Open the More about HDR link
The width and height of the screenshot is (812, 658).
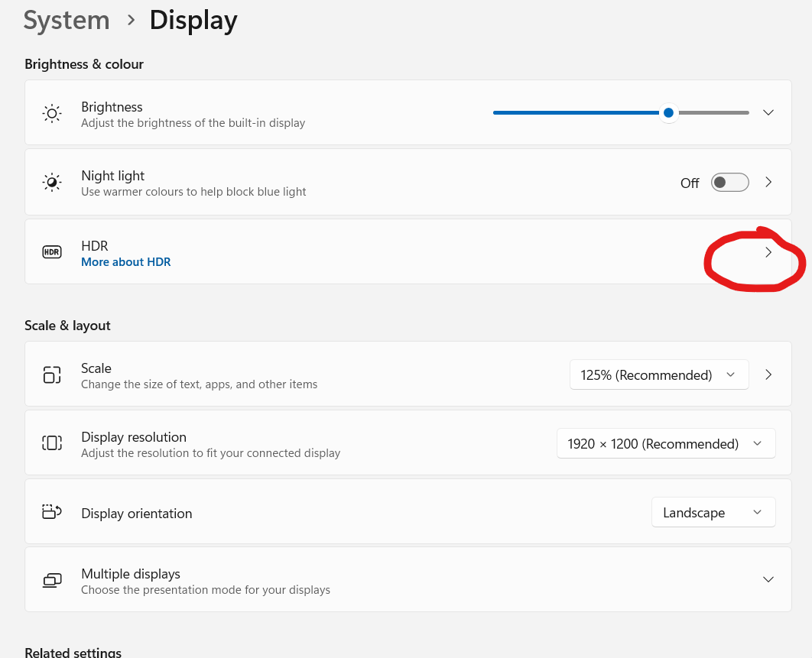coord(126,262)
